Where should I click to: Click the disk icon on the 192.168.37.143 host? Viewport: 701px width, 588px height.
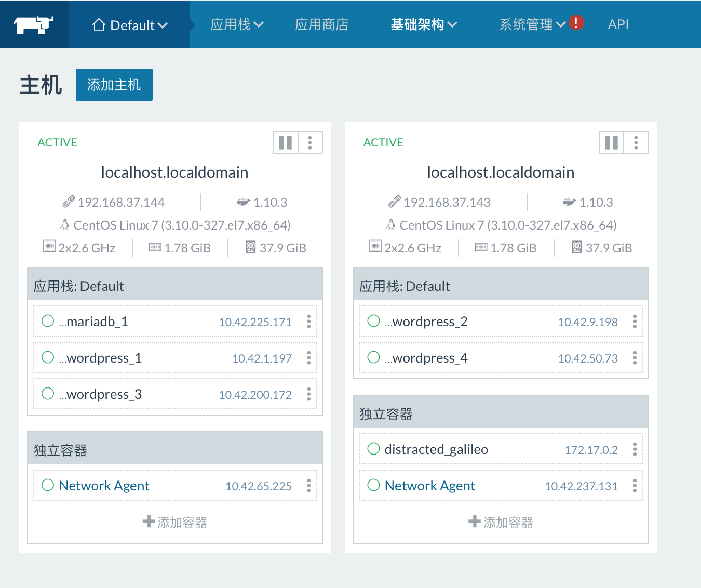click(x=577, y=247)
